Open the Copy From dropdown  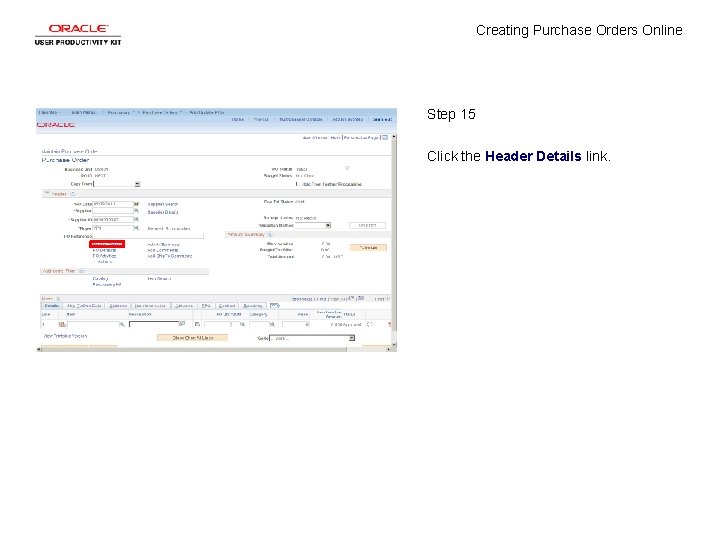[x=137, y=184]
